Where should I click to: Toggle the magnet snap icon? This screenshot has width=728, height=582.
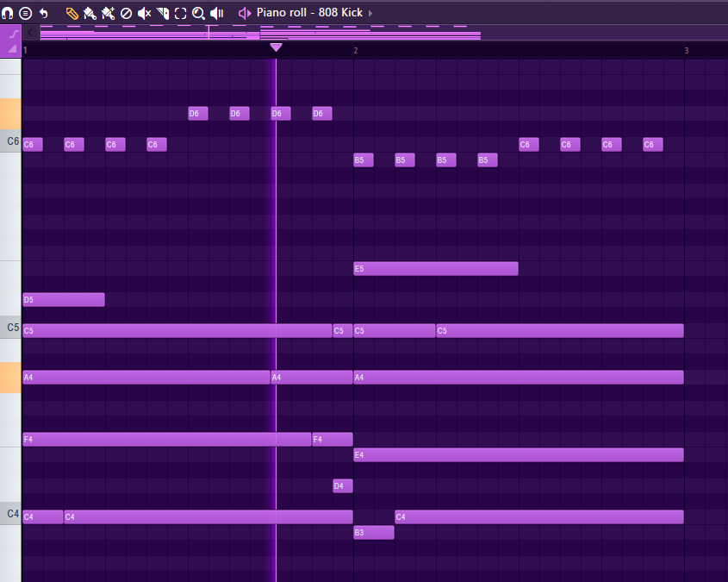coord(7,13)
